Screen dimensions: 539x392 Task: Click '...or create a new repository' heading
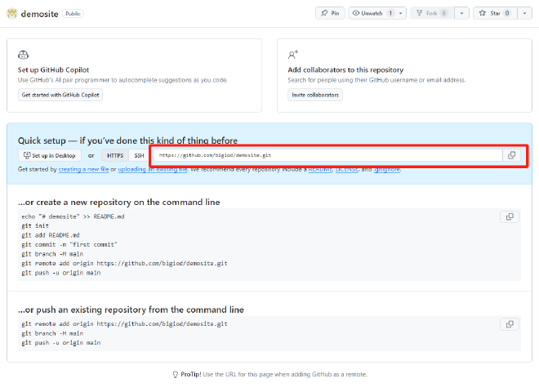(119, 203)
